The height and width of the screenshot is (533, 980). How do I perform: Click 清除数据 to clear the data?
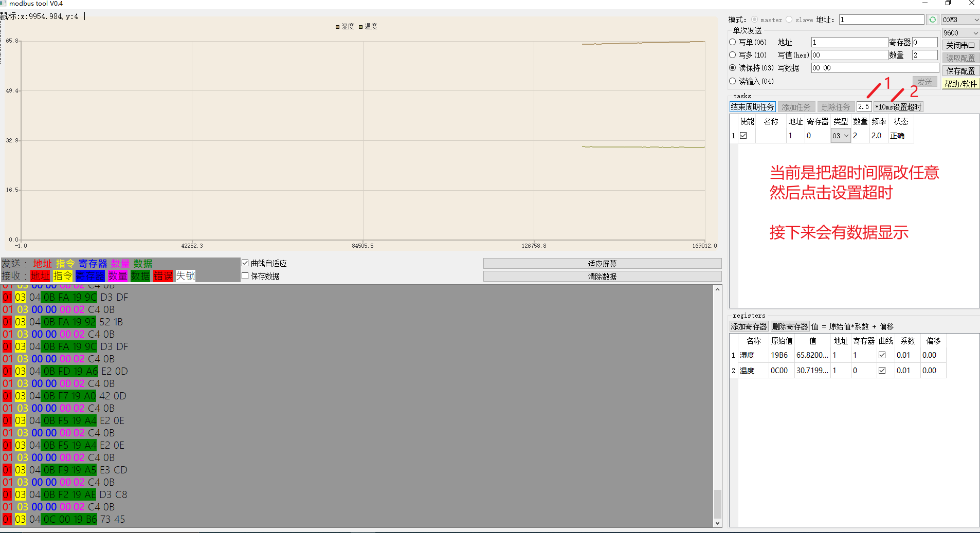[x=602, y=276]
